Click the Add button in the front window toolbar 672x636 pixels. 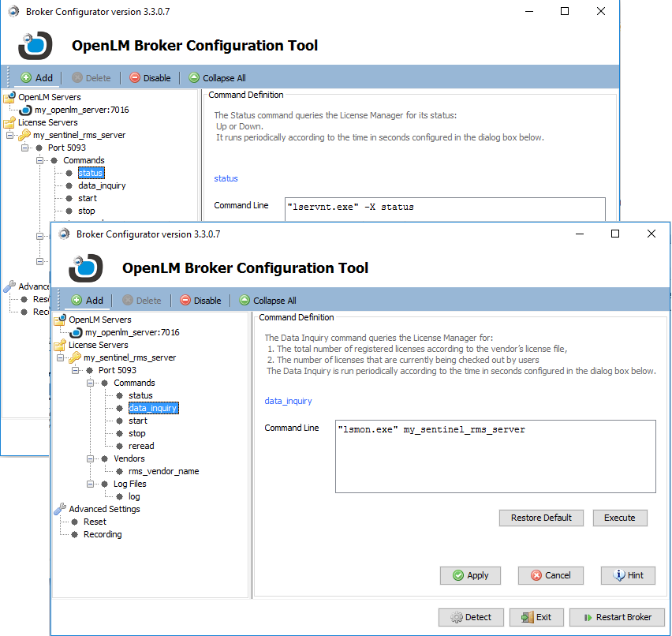point(87,301)
